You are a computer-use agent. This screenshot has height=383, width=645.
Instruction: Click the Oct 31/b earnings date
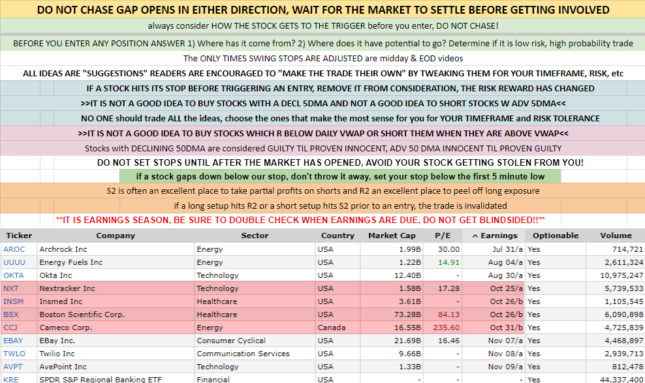click(506, 328)
